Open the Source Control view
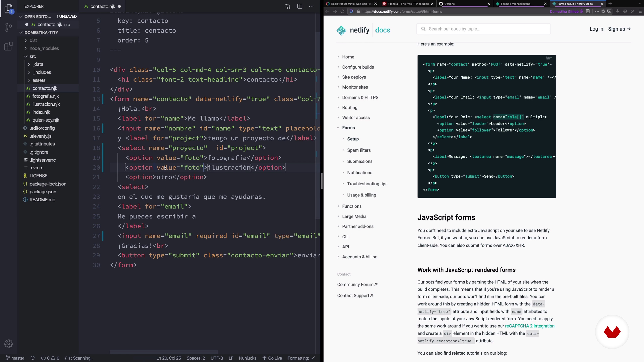 [x=9, y=27]
